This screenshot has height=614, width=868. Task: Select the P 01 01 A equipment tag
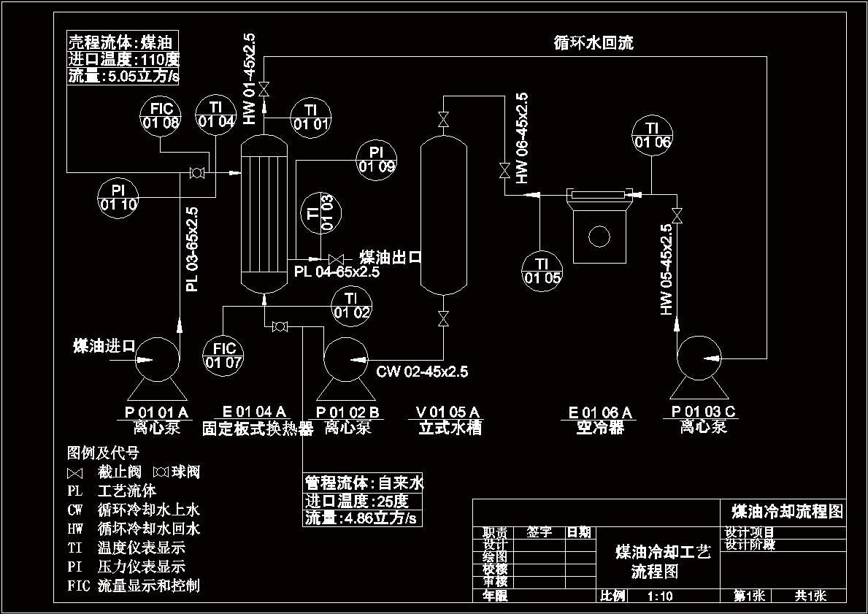pos(156,412)
